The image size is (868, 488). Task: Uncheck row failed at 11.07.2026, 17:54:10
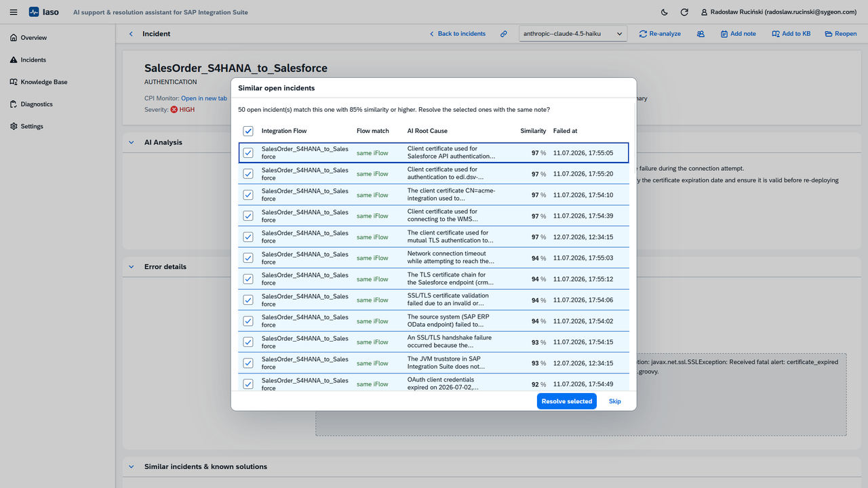(248, 195)
